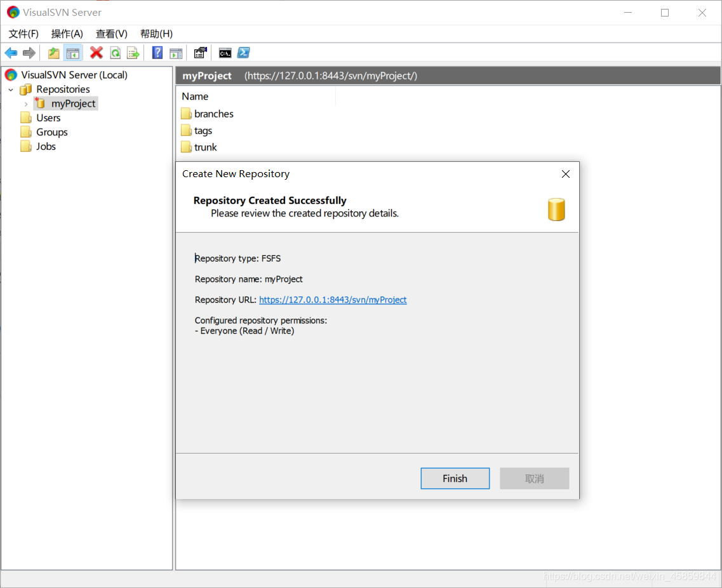Toggle the Show/Hide Action Pane icon
The width and height of the screenshot is (722, 588).
176,53
